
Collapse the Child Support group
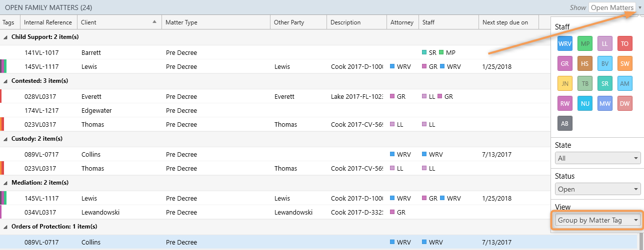tap(5, 37)
